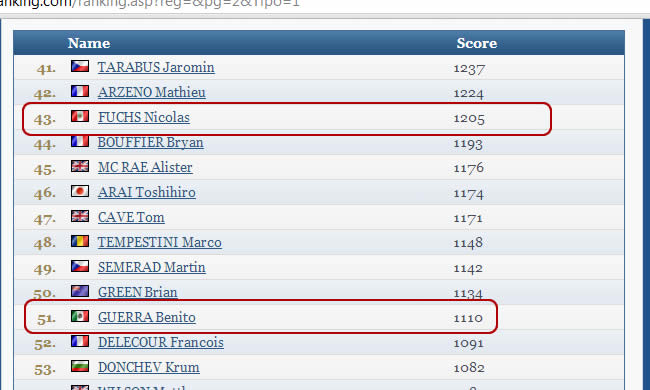Click UK flag beside MC RAE Alister
This screenshot has height=390, width=650.
point(80,166)
